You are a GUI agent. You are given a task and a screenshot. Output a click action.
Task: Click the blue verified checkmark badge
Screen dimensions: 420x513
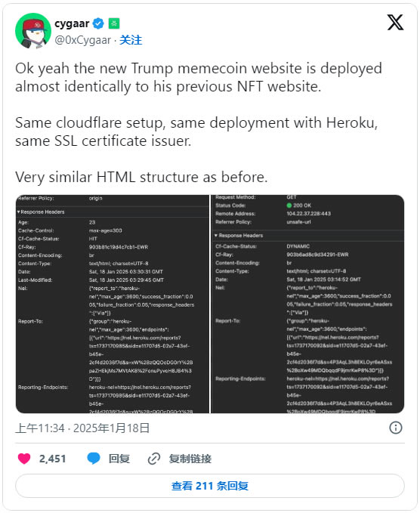pyautogui.click(x=98, y=23)
